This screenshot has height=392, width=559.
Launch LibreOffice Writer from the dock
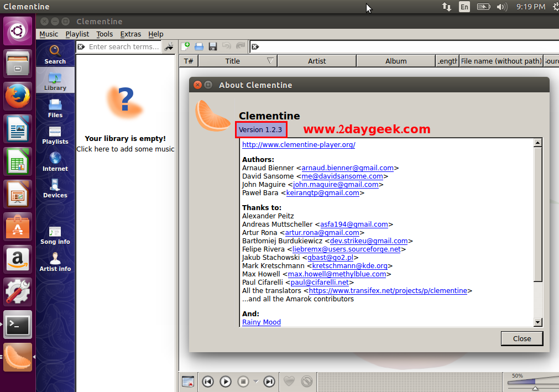coord(18,129)
